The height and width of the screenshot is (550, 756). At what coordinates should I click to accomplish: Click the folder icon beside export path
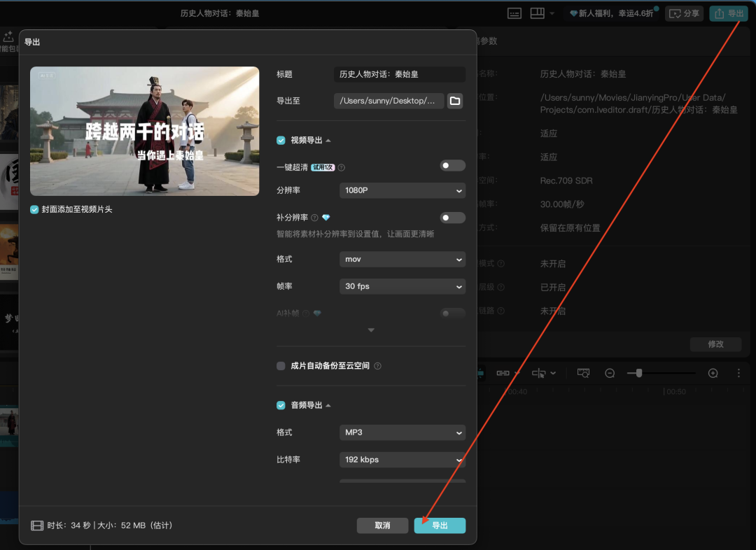pos(455,101)
